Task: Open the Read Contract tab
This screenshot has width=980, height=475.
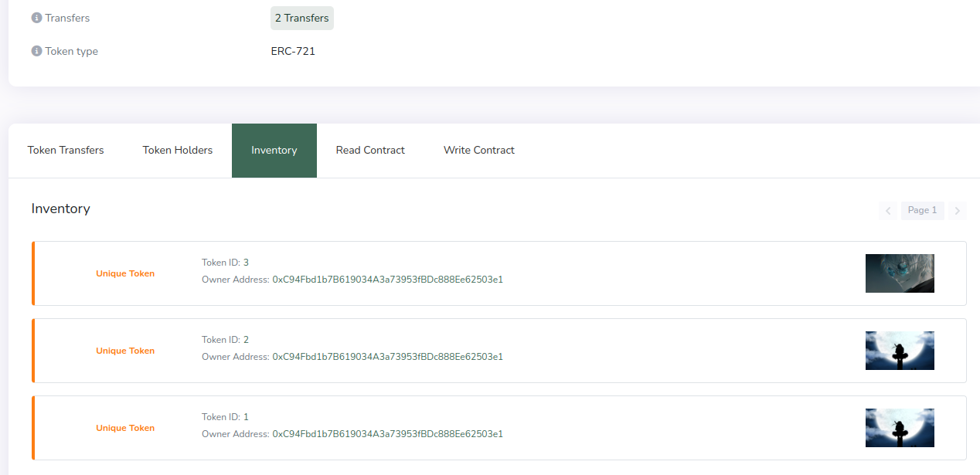Action: (369, 150)
